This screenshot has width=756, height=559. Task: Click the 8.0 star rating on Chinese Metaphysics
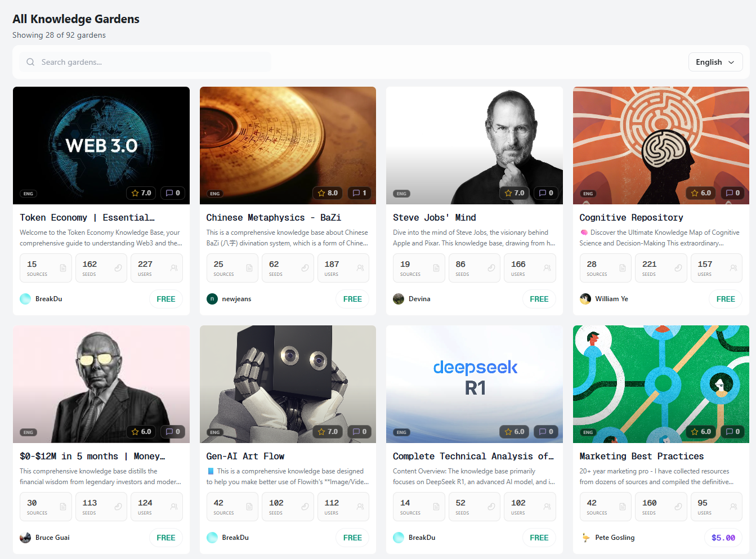(x=328, y=193)
